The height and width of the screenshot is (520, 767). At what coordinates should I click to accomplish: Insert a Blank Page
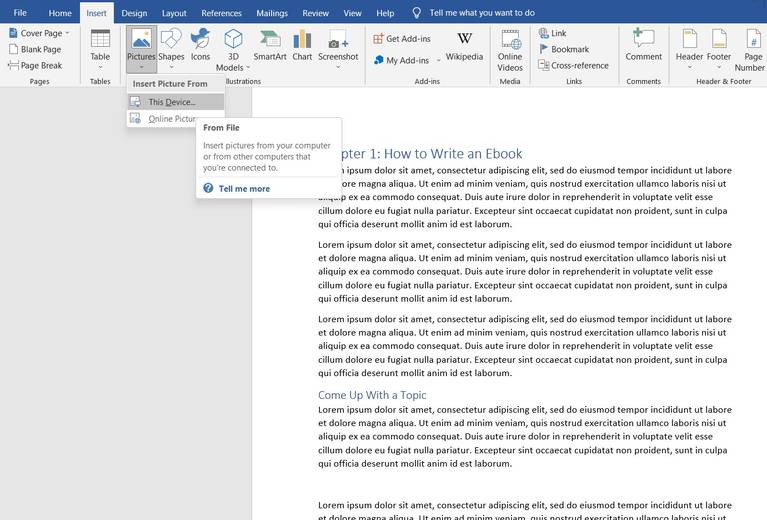[35, 49]
